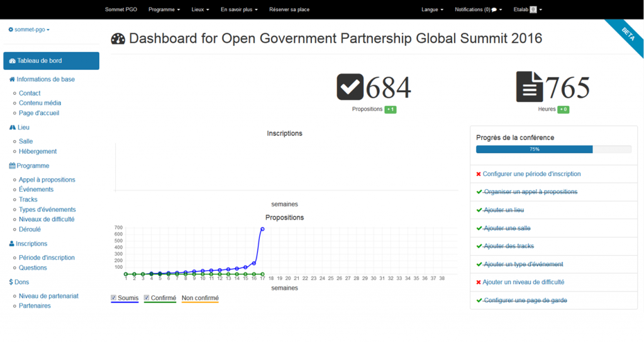Open the Langue dropdown
Image resolution: width=644 pixels, height=343 pixels.
pyautogui.click(x=432, y=9)
